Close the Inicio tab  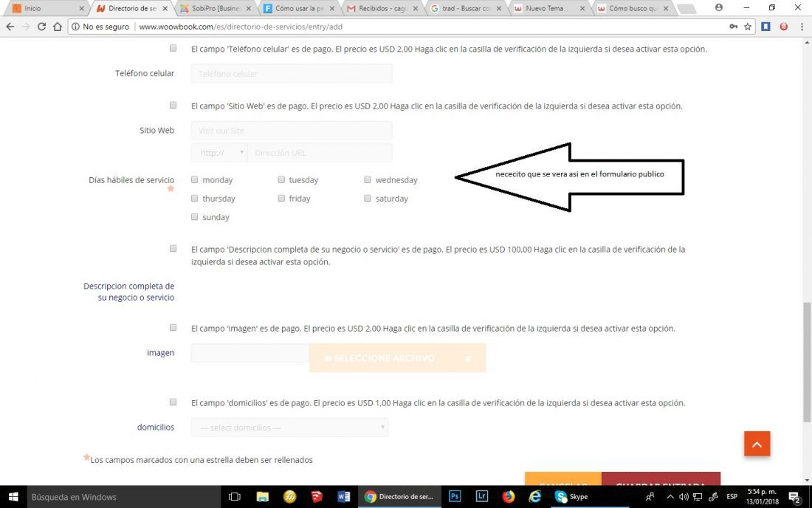[81, 8]
